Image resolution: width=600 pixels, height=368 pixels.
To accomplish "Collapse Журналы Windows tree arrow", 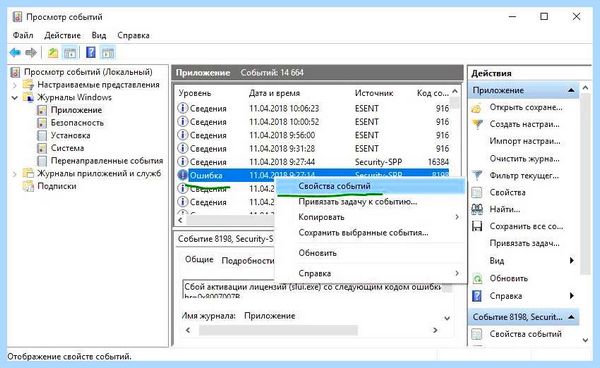I will pyautogui.click(x=15, y=98).
